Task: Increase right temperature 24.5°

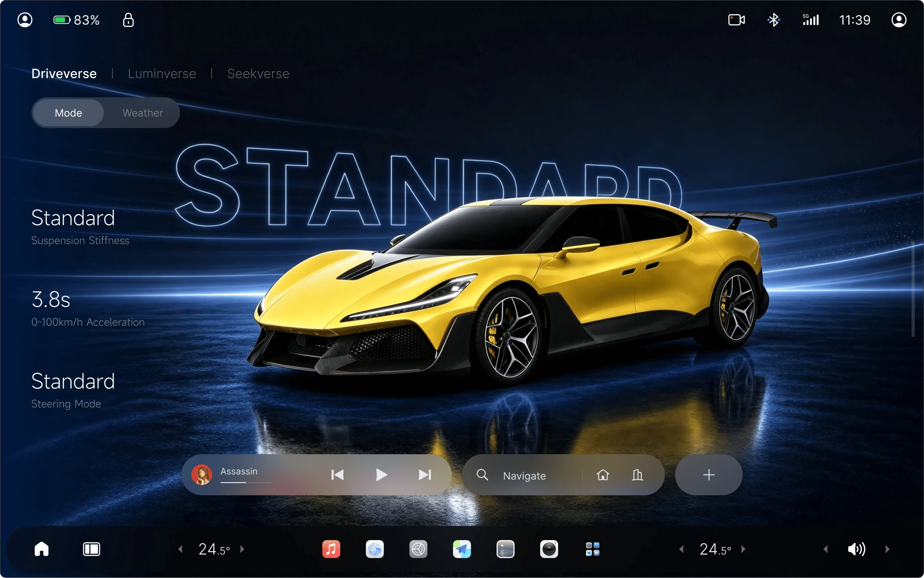Action: click(x=743, y=549)
